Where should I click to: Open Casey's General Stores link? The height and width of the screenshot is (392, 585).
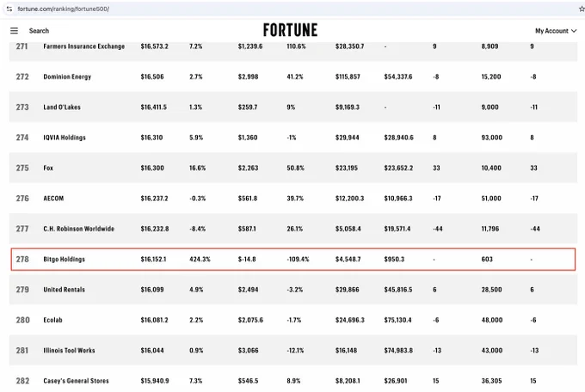coord(76,381)
